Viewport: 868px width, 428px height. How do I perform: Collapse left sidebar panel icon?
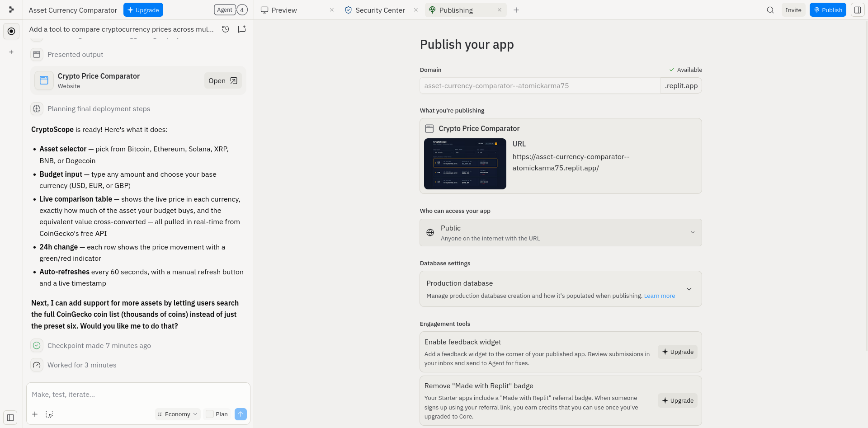pyautogui.click(x=11, y=418)
